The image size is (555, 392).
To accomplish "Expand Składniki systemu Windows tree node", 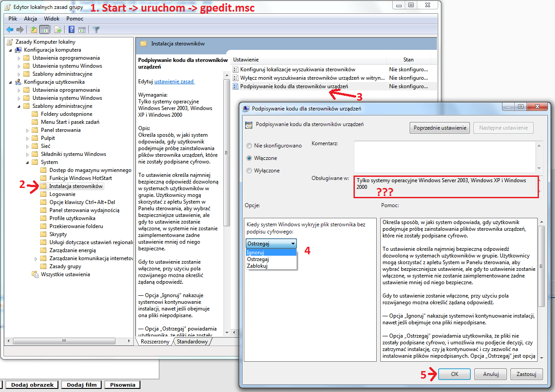I will click(x=27, y=154).
